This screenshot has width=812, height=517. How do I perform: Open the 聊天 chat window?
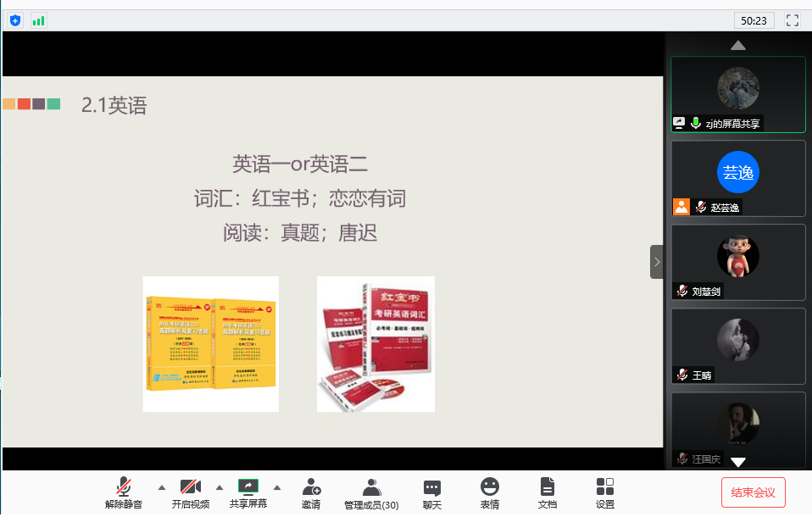432,487
